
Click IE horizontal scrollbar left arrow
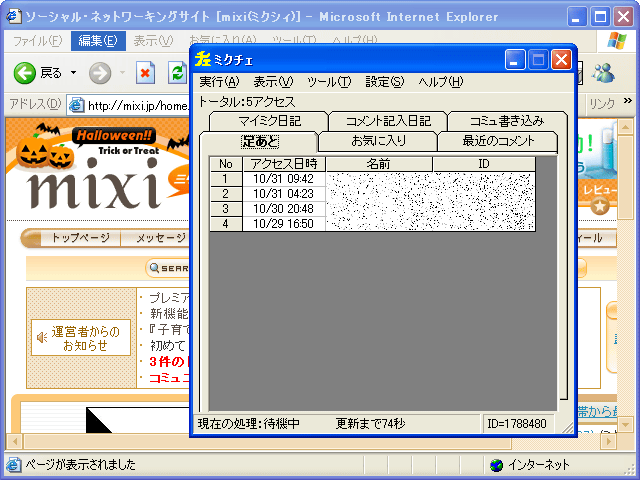click(15, 441)
